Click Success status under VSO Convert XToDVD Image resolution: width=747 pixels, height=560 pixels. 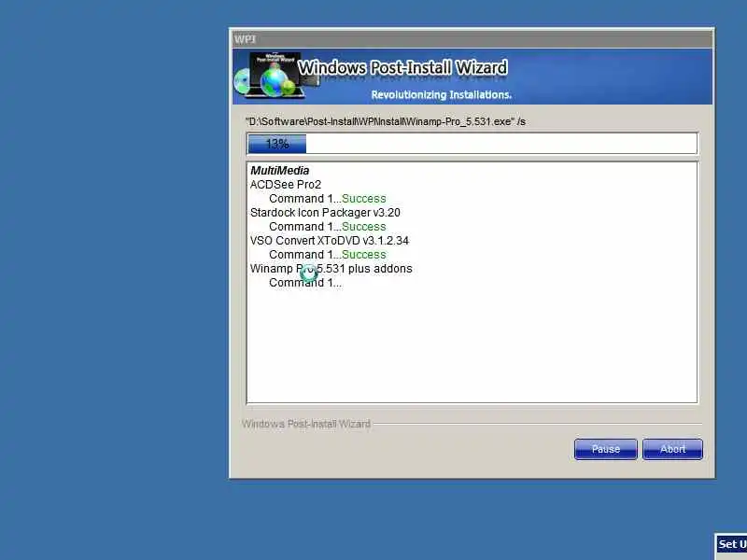(x=363, y=255)
